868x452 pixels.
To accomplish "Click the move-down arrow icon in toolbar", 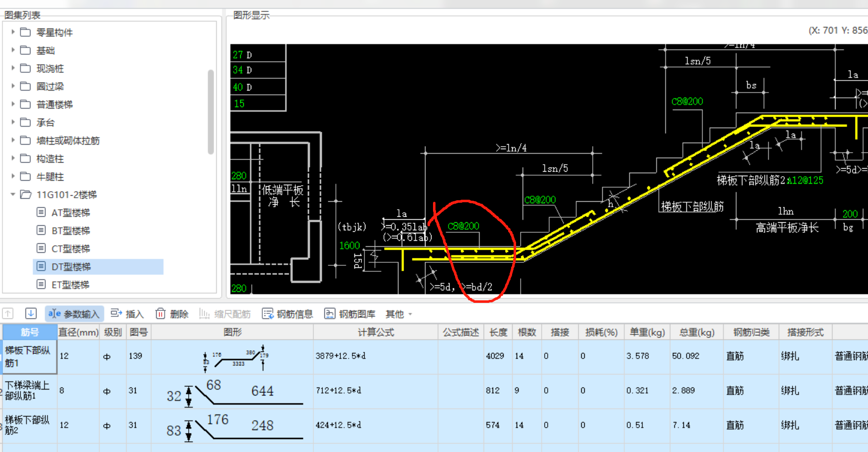I will coord(31,313).
